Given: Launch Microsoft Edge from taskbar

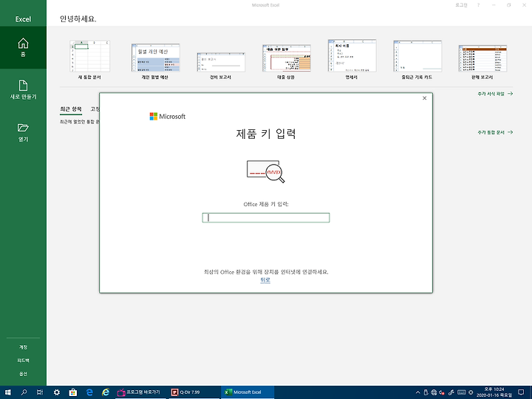Looking at the screenshot, I should pyautogui.click(x=89, y=392).
